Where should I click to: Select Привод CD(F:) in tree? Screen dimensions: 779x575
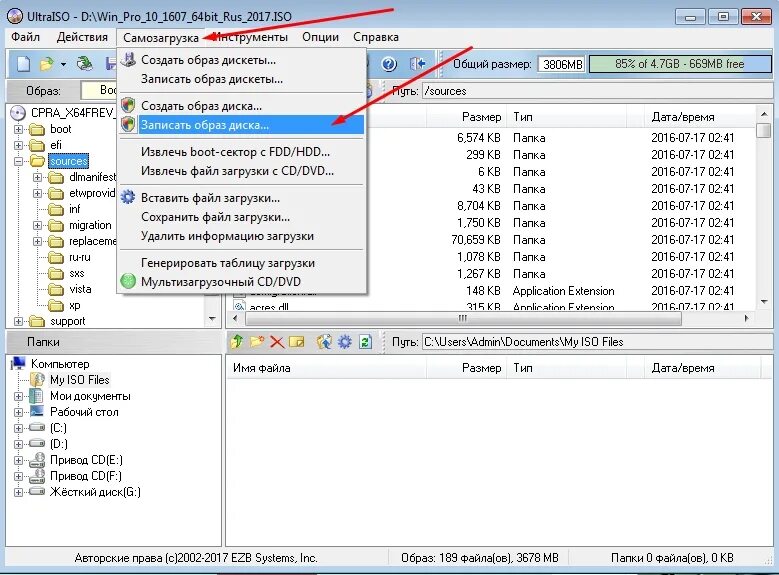pyautogui.click(x=85, y=476)
